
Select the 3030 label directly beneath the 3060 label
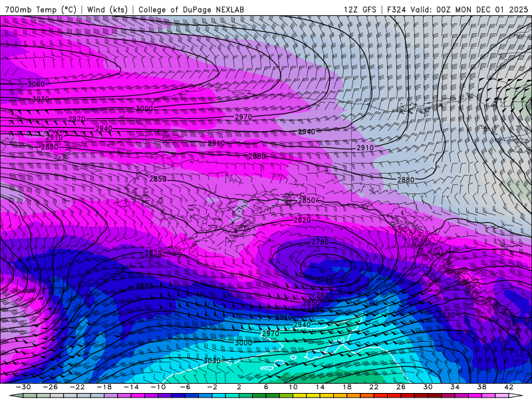41,99
